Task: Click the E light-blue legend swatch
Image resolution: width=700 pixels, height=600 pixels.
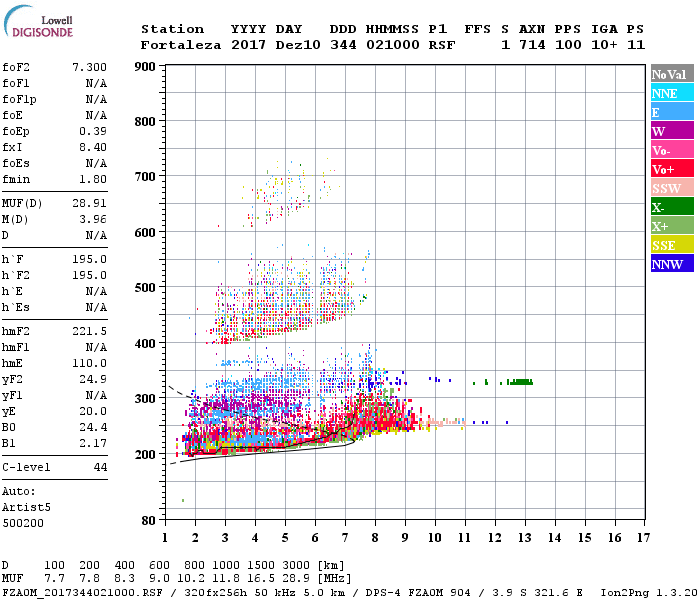Action: [672, 112]
